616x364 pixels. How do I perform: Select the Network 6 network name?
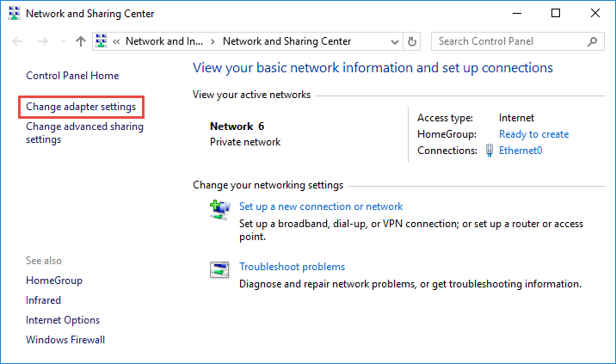pos(237,126)
